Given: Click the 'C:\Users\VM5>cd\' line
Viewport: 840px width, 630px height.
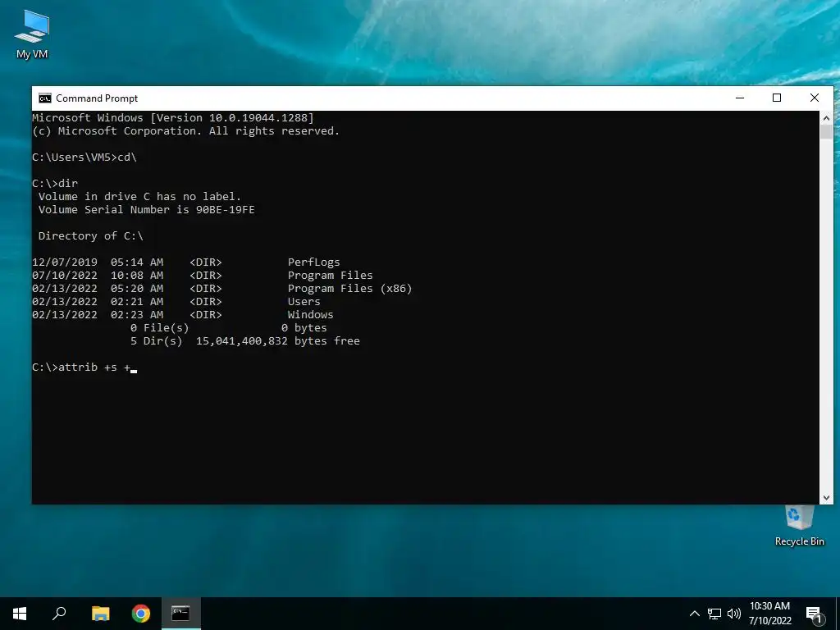Looking at the screenshot, I should pos(84,157).
